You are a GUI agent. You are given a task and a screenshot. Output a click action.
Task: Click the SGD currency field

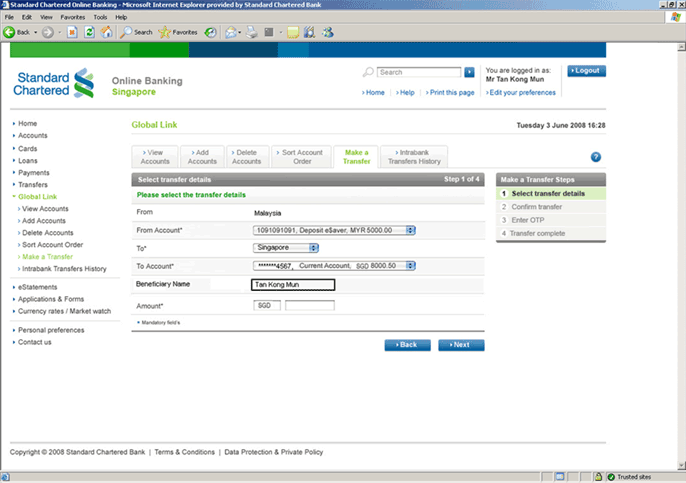point(267,305)
